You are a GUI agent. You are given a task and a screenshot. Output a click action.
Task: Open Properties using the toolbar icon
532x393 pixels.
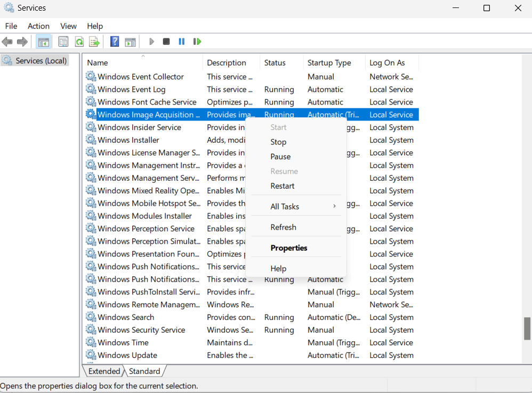click(x=63, y=41)
